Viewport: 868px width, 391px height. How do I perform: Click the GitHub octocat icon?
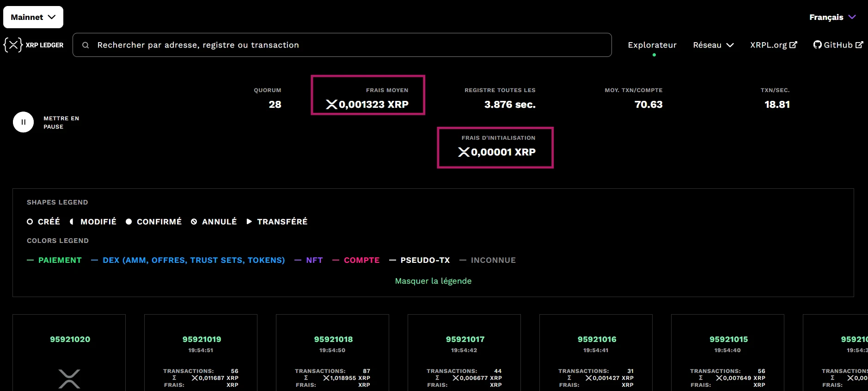pyautogui.click(x=818, y=45)
